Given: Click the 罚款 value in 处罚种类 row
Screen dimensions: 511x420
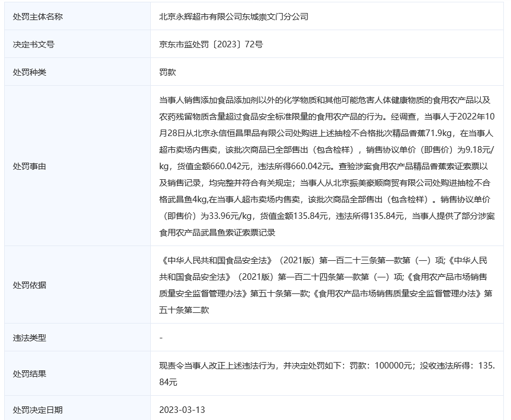Looking at the screenshot, I should click(x=167, y=72).
